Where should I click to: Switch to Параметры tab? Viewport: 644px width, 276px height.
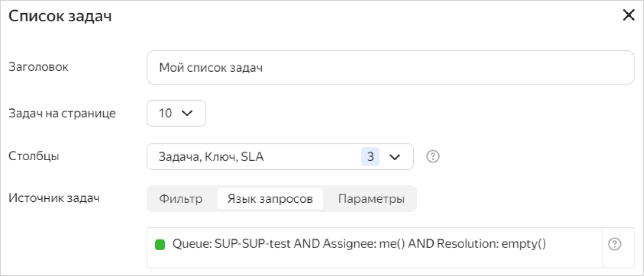click(x=371, y=199)
